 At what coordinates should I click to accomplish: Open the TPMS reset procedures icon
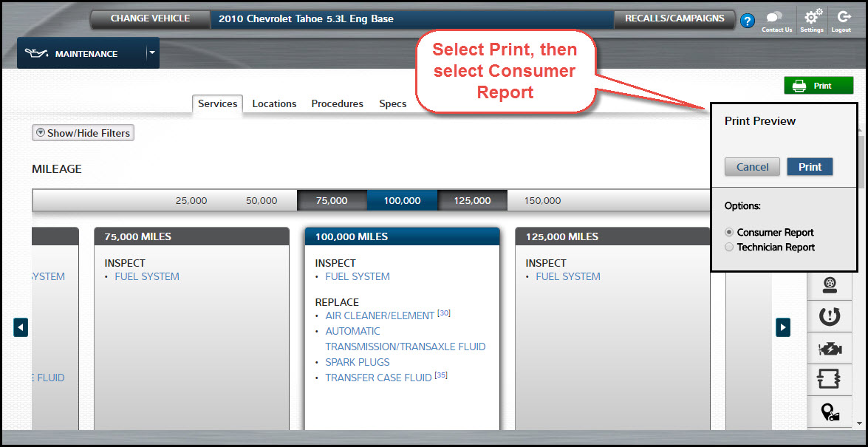(830, 317)
